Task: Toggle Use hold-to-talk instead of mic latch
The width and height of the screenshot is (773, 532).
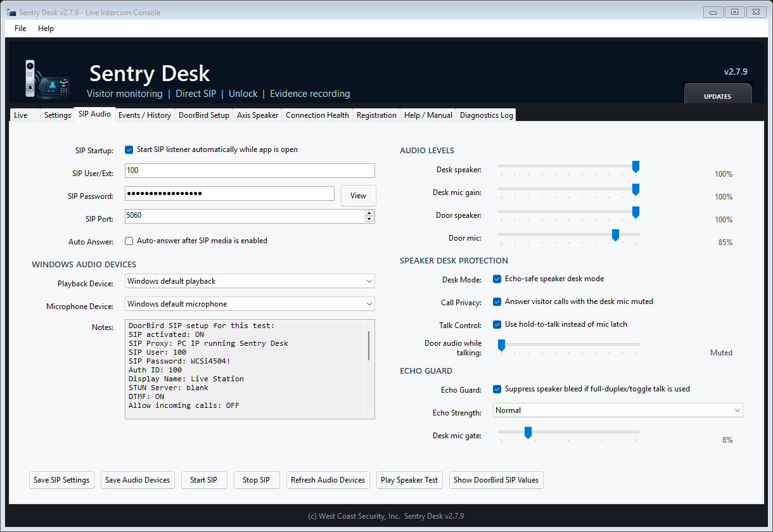Action: [497, 324]
